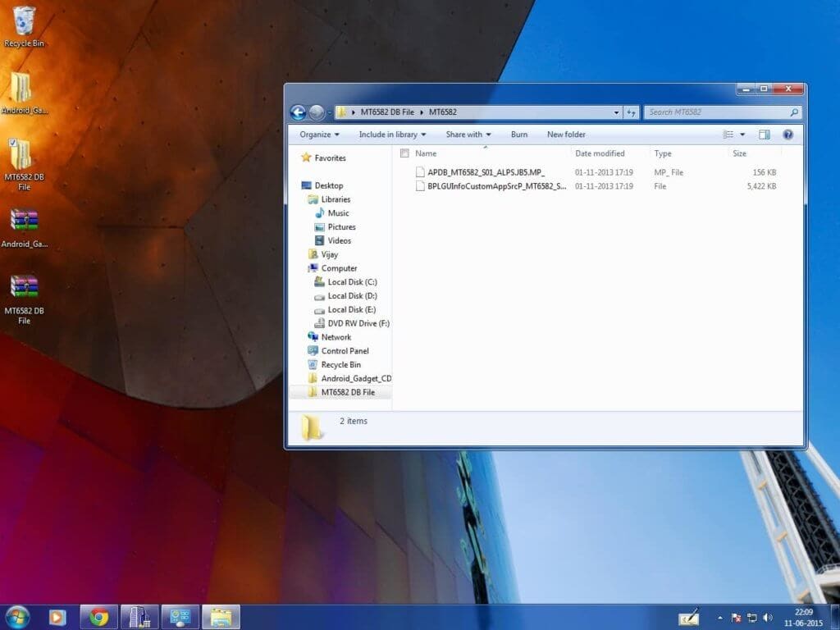Open the volume speaker icon in the tray
The image size is (840, 630).
[x=768, y=618]
